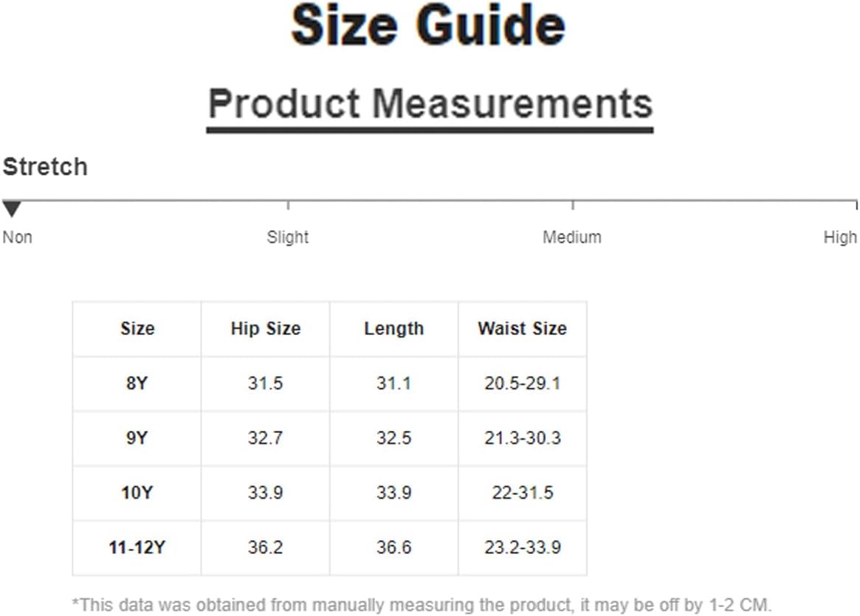Select the Length column header
This screenshot has height=616, width=860.
point(393,328)
